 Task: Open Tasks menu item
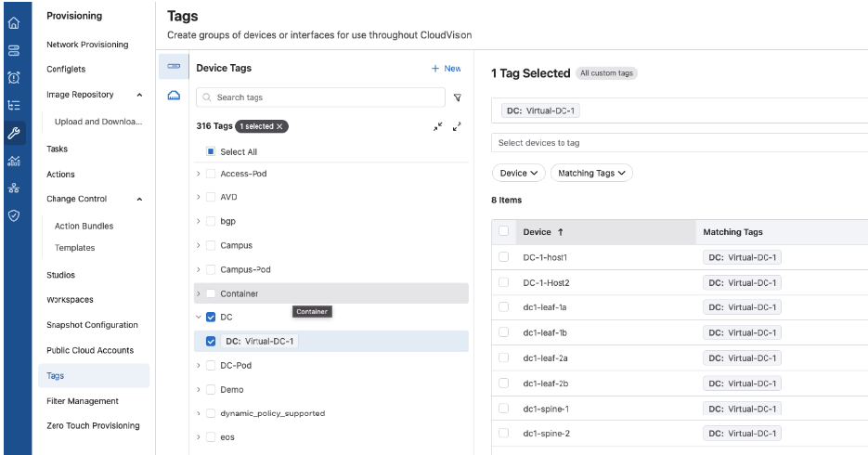click(x=57, y=149)
